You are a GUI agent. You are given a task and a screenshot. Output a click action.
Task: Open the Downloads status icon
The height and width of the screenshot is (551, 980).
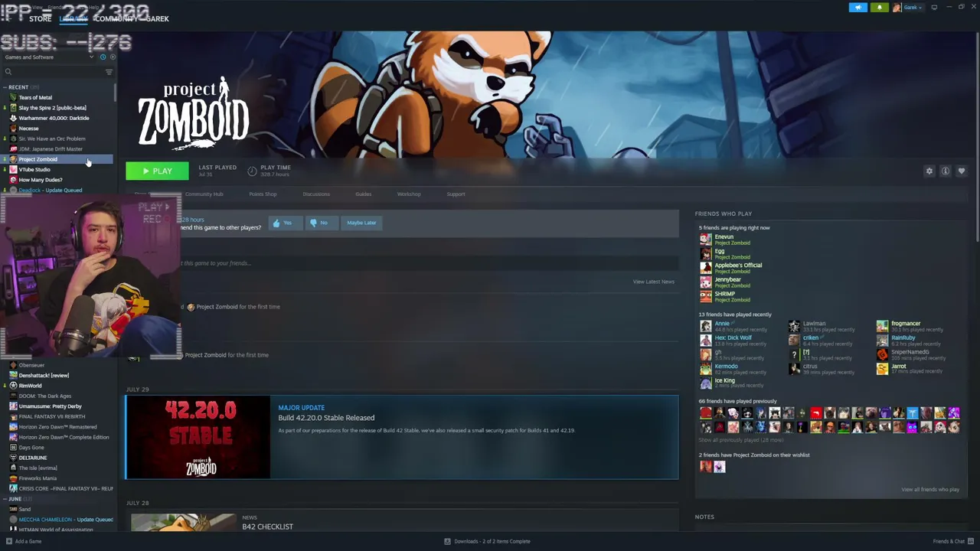[447, 541]
